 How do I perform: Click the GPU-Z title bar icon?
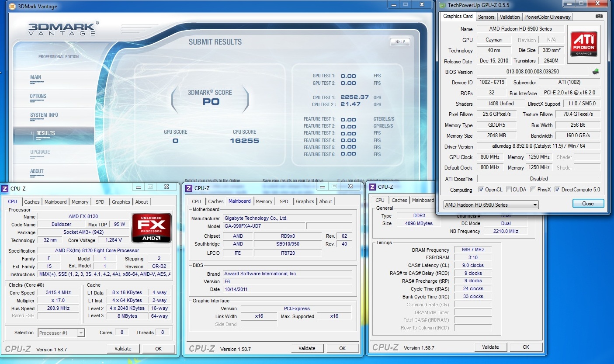(443, 5)
